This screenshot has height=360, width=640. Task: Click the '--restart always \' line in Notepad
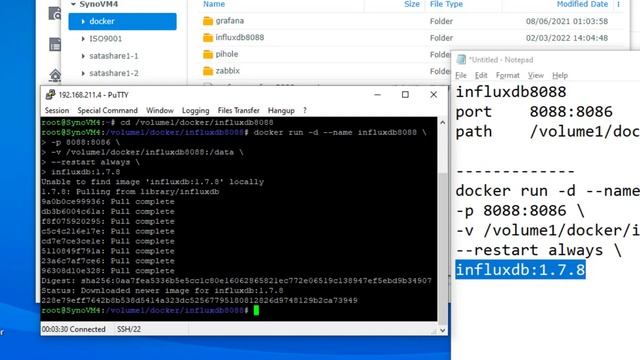(x=538, y=250)
